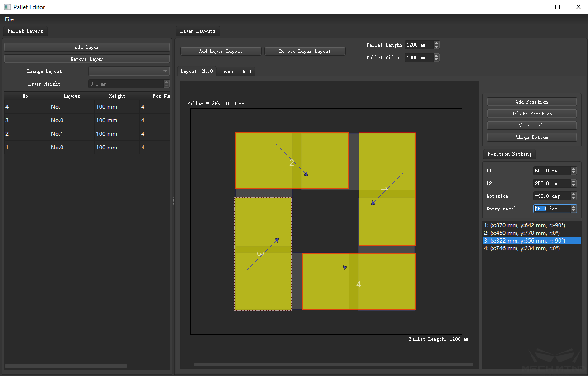This screenshot has height=376, width=588.
Task: Open the Change Layout dropdown
Action: [129, 71]
